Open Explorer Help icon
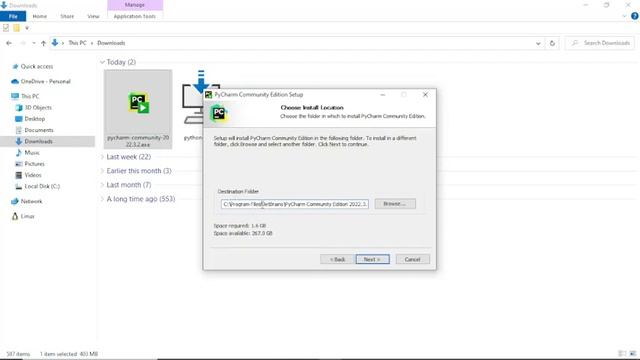 tap(635, 16)
